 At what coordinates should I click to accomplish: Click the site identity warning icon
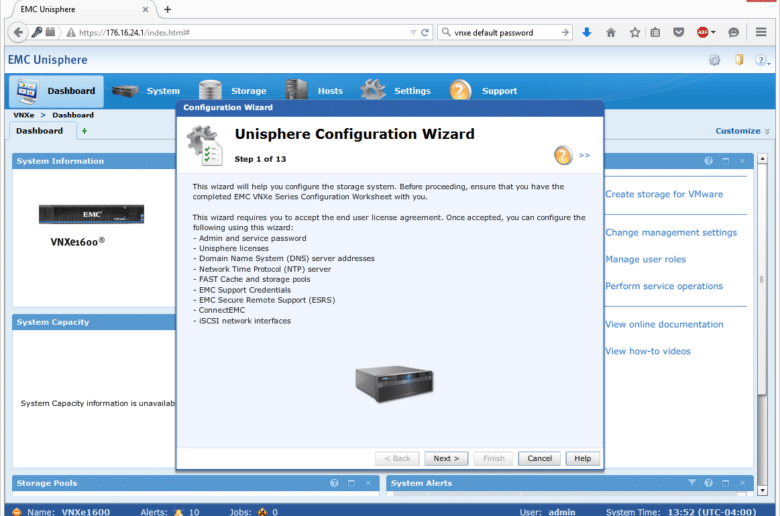pos(71,32)
